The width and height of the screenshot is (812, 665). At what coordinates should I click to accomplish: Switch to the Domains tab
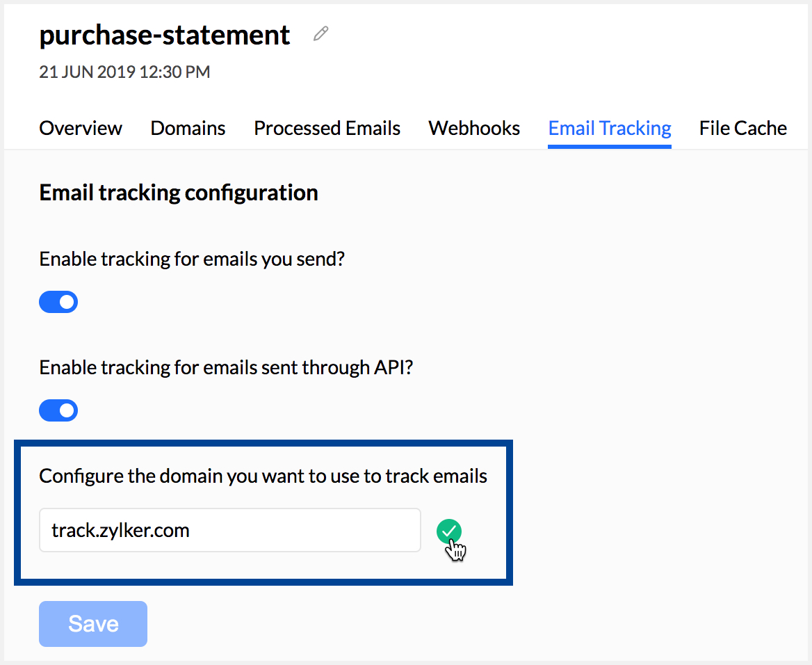click(x=188, y=128)
